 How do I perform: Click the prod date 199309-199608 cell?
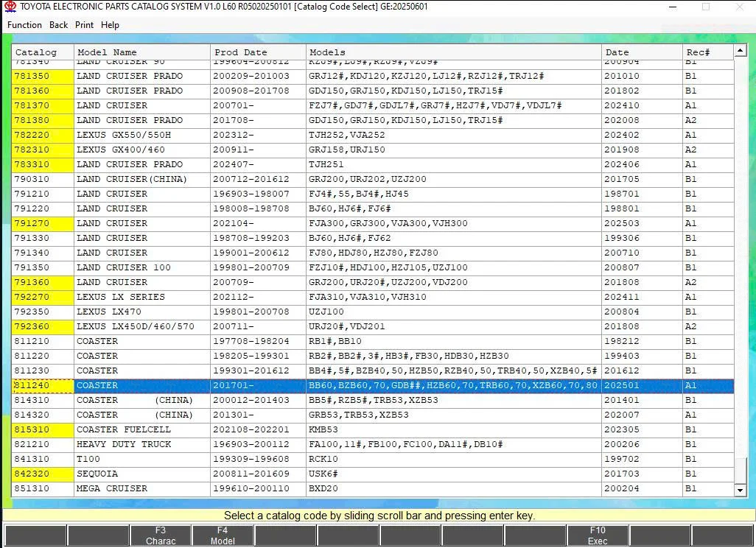click(258, 460)
